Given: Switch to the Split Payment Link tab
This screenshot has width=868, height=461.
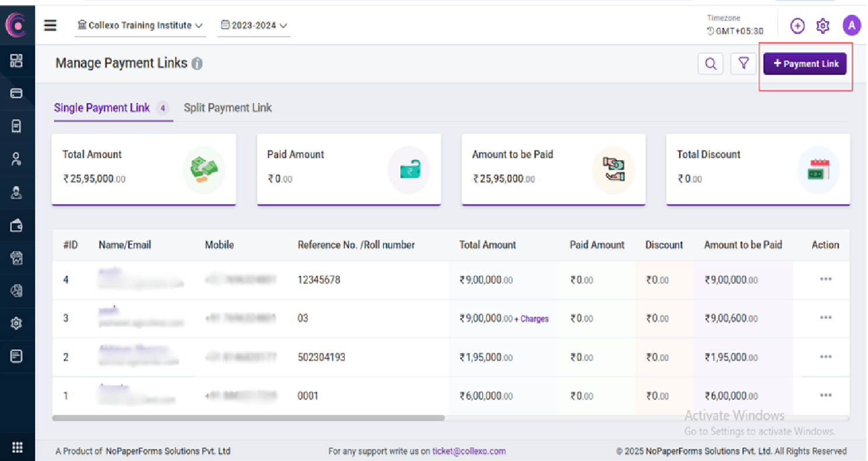Looking at the screenshot, I should [x=228, y=108].
